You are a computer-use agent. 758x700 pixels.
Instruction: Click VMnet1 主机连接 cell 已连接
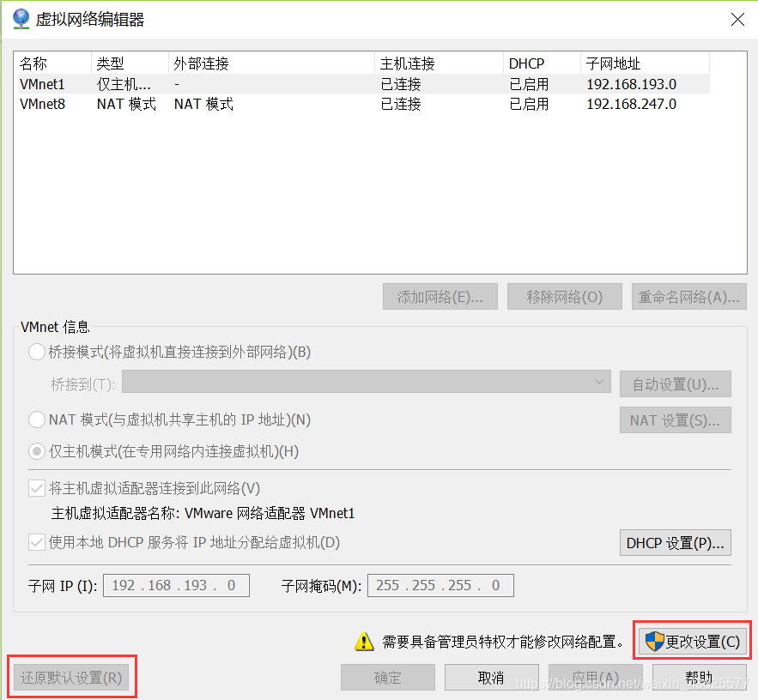pos(401,84)
